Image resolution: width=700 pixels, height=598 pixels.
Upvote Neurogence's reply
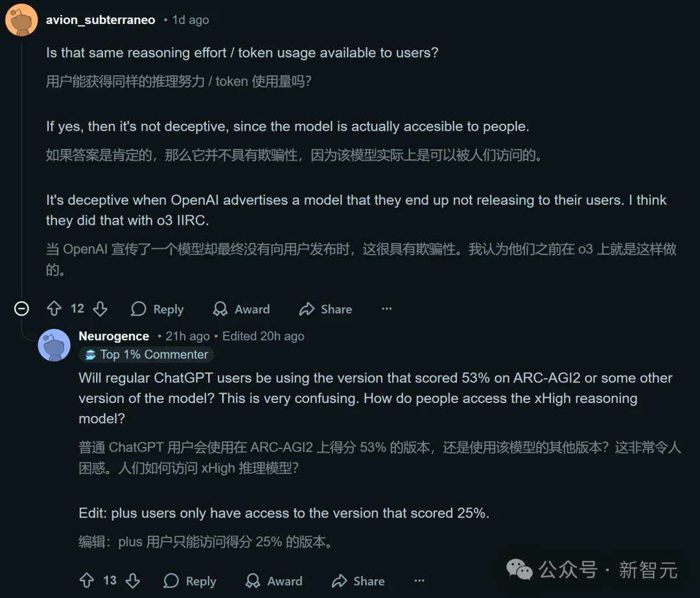tap(86, 581)
